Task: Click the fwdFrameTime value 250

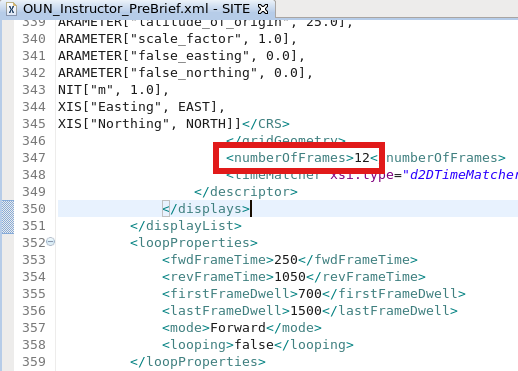Action: pos(286,260)
